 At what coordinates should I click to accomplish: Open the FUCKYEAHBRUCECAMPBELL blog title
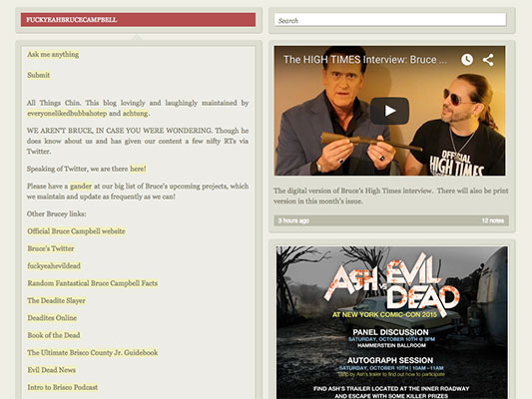coord(72,20)
